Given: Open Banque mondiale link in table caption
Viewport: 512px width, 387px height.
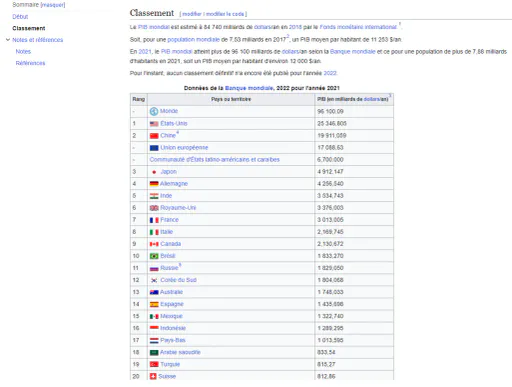Looking at the screenshot, I should coord(249,88).
